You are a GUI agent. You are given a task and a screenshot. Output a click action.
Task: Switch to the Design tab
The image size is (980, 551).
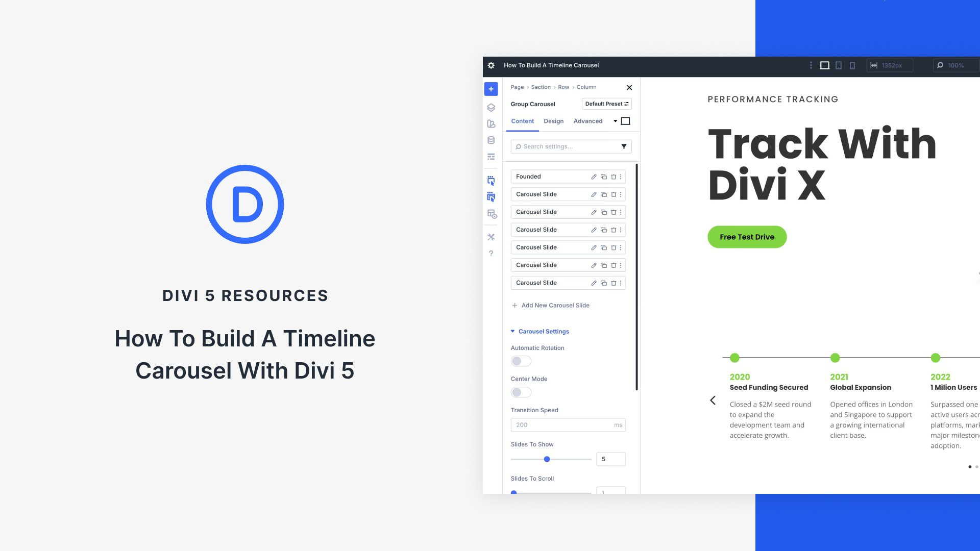click(554, 121)
